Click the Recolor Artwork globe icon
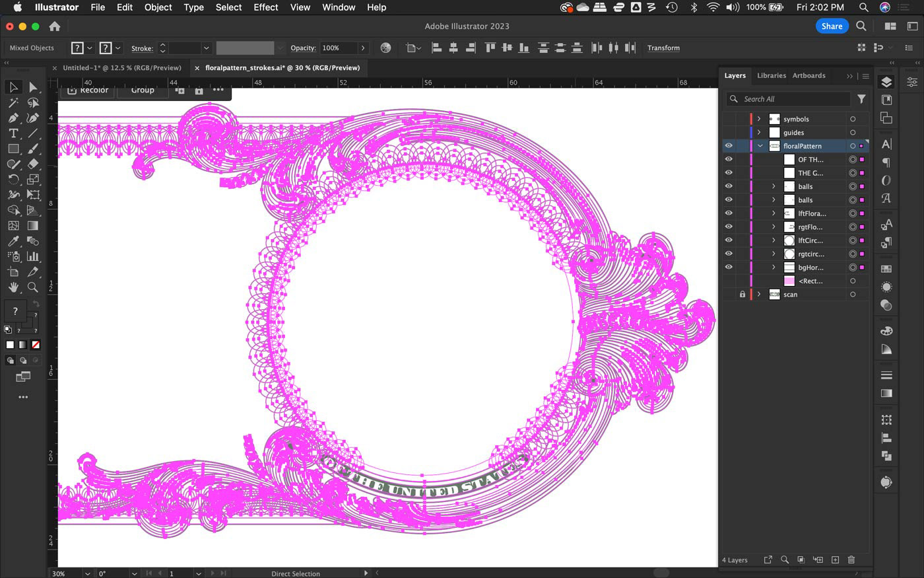Screen dimensions: 924x578 [385, 48]
